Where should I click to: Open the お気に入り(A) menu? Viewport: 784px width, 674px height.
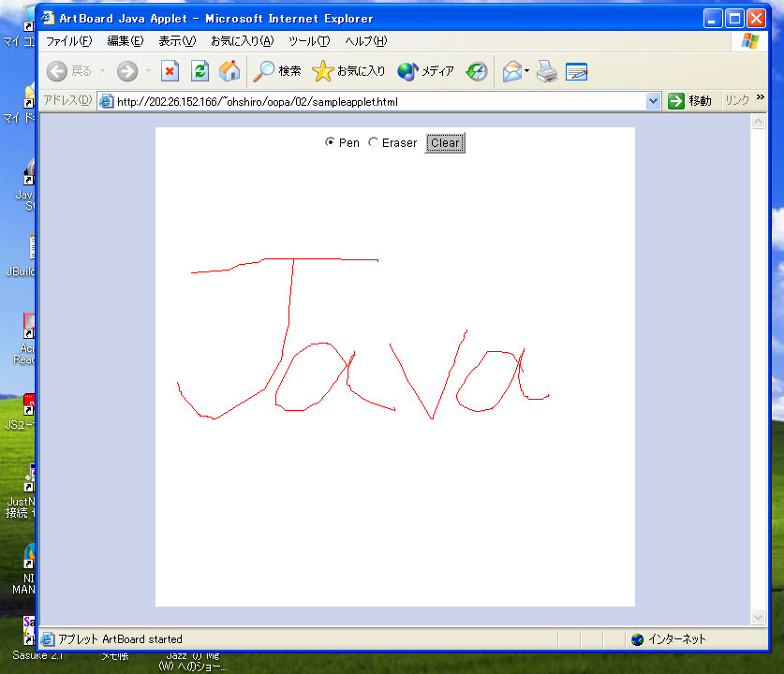[242, 41]
